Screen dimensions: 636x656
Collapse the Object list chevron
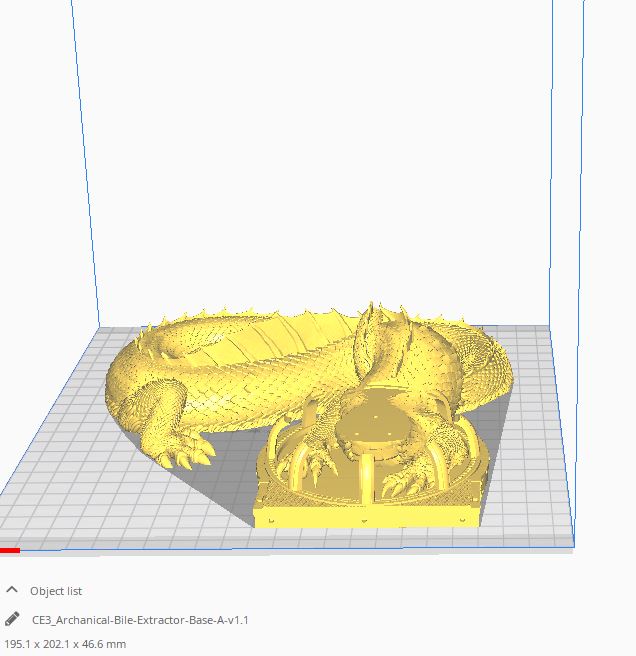(12, 591)
